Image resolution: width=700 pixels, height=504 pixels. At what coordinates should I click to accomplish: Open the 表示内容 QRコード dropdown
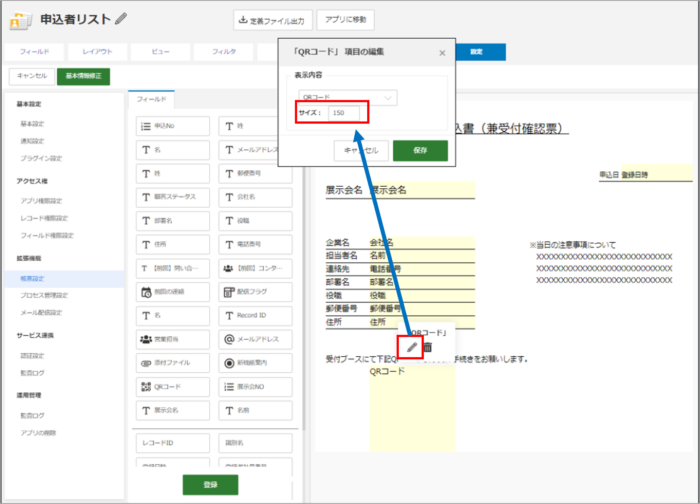348,97
